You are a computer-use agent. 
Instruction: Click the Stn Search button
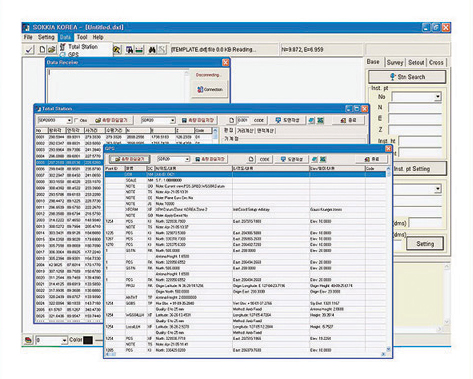coord(407,77)
